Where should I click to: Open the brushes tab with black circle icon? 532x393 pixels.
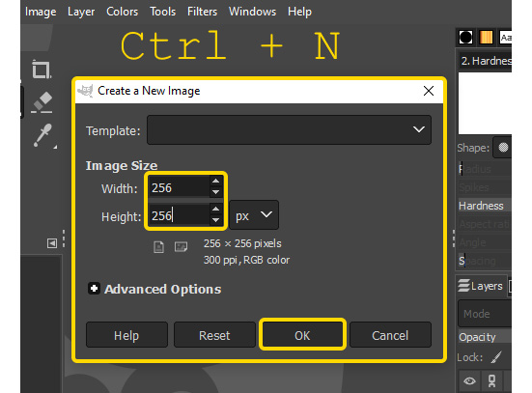pyautogui.click(x=465, y=37)
